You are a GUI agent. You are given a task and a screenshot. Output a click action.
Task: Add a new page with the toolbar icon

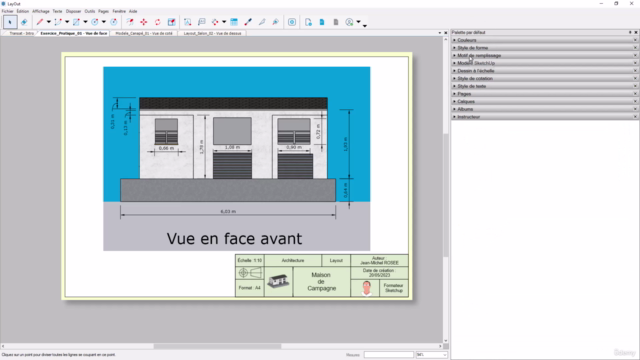pos(308,22)
